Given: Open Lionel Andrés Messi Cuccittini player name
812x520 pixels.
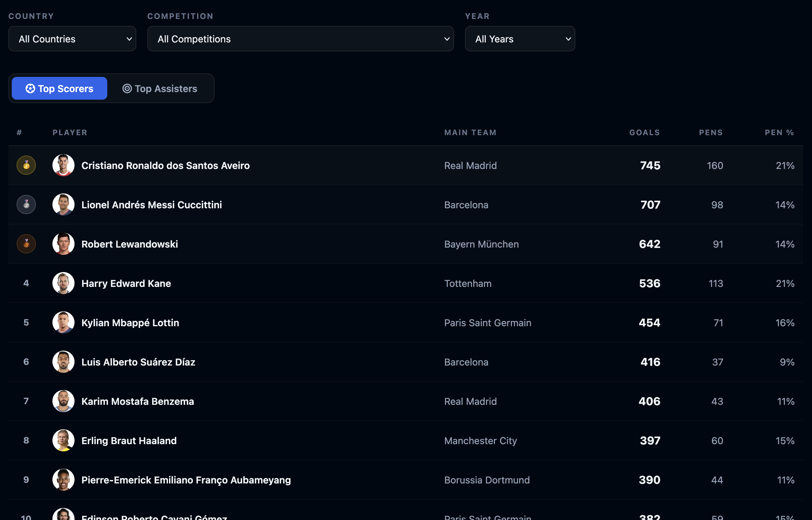Looking at the screenshot, I should pos(152,205).
